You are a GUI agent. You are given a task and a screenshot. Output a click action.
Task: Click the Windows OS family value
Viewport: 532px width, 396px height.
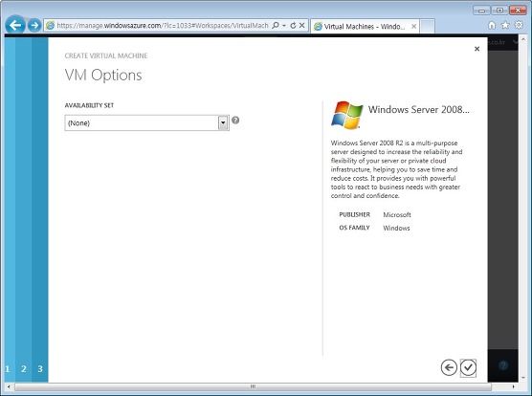(x=396, y=228)
